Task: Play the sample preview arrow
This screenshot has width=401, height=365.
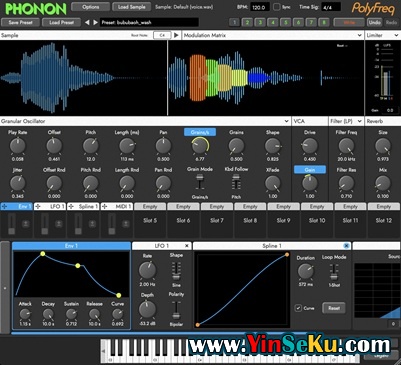Action: [176, 35]
